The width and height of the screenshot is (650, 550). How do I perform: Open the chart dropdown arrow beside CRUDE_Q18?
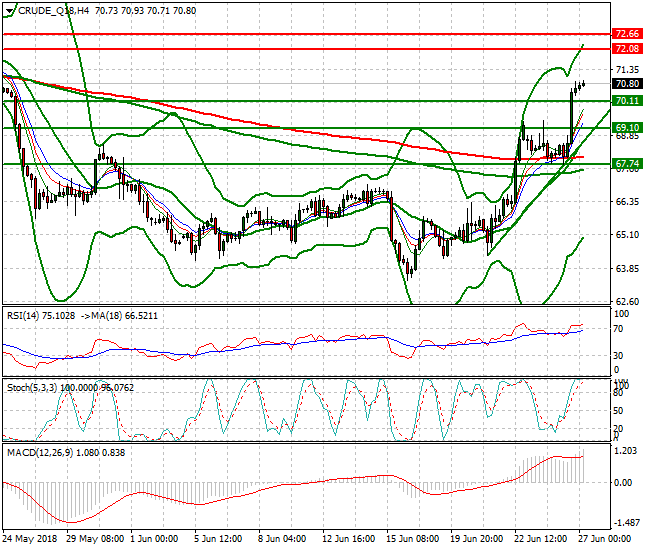10,11
